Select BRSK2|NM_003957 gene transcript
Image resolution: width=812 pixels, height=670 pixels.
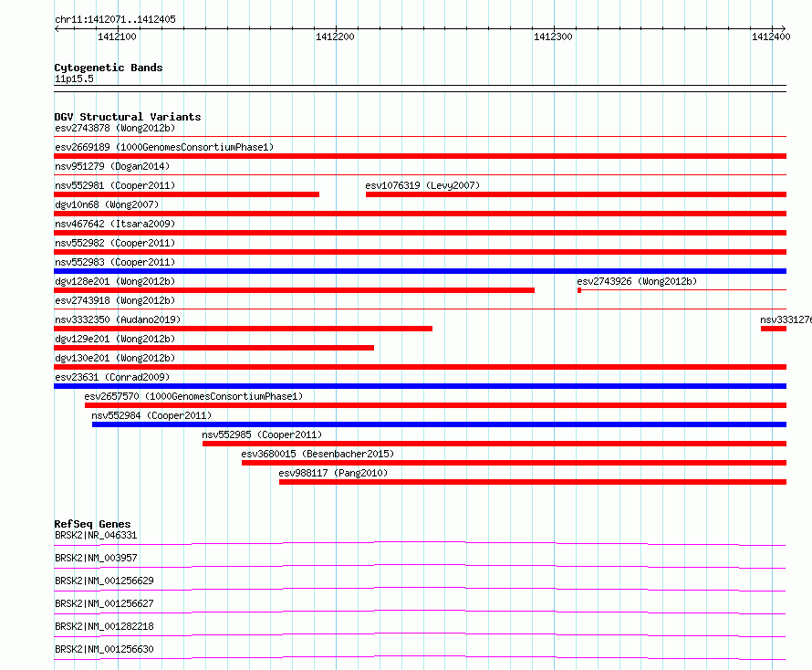(96, 558)
